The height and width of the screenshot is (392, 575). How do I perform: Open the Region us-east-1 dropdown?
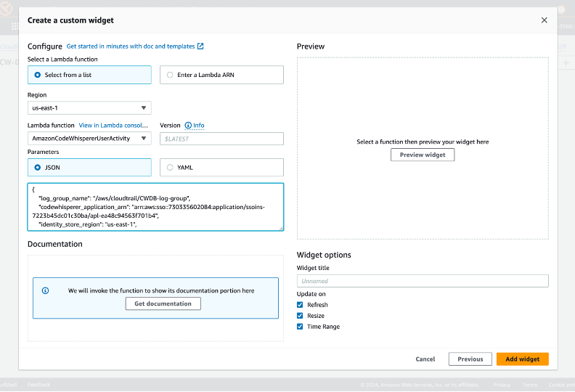coord(89,108)
